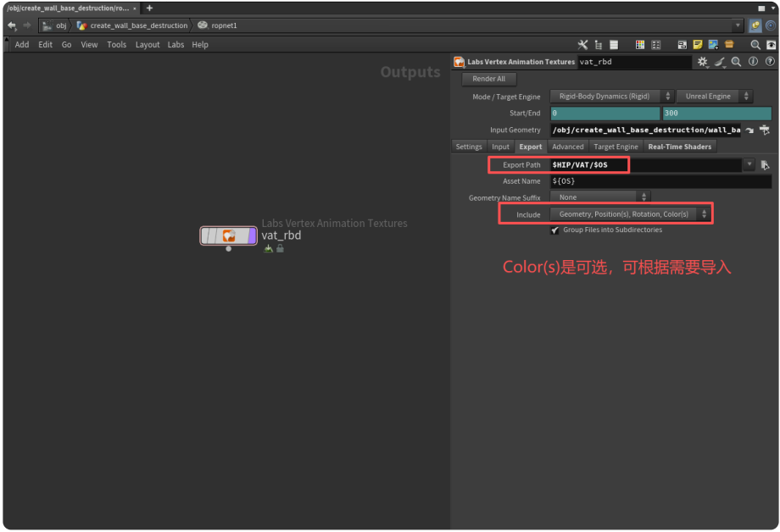Add a yellow sticky note
780x532 pixels.
coord(698,45)
